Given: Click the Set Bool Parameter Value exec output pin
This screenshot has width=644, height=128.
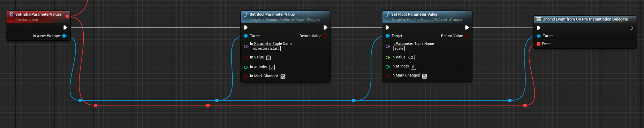Looking at the screenshot, I should (x=325, y=27).
